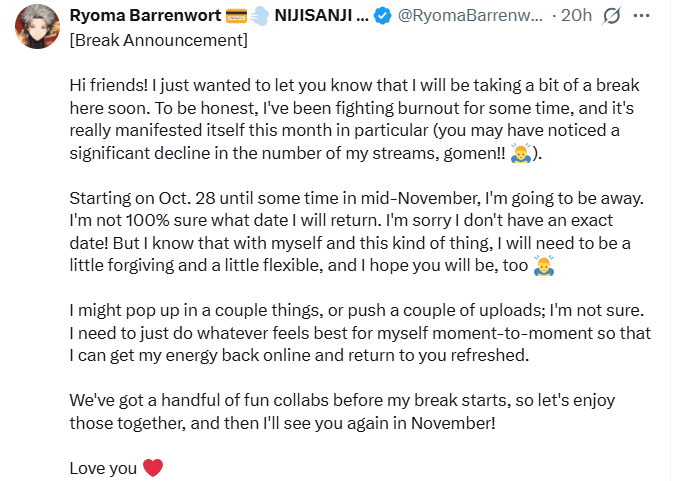The height and width of the screenshot is (481, 685).
Task: Click the 'We've got a handful' paragraph
Action: tap(340, 410)
